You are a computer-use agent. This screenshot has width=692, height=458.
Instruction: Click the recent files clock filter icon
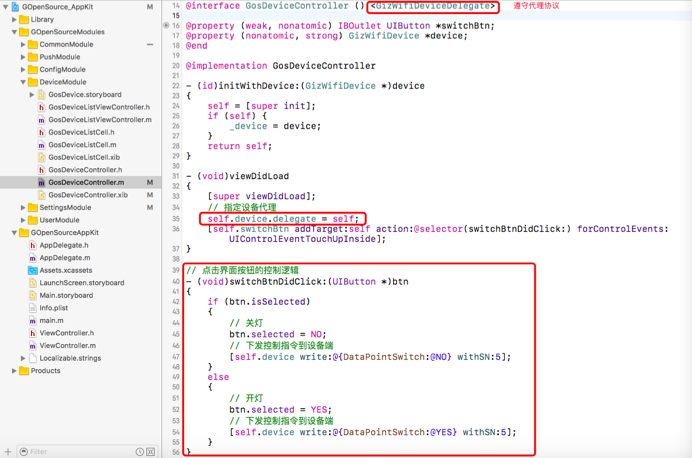click(139, 452)
